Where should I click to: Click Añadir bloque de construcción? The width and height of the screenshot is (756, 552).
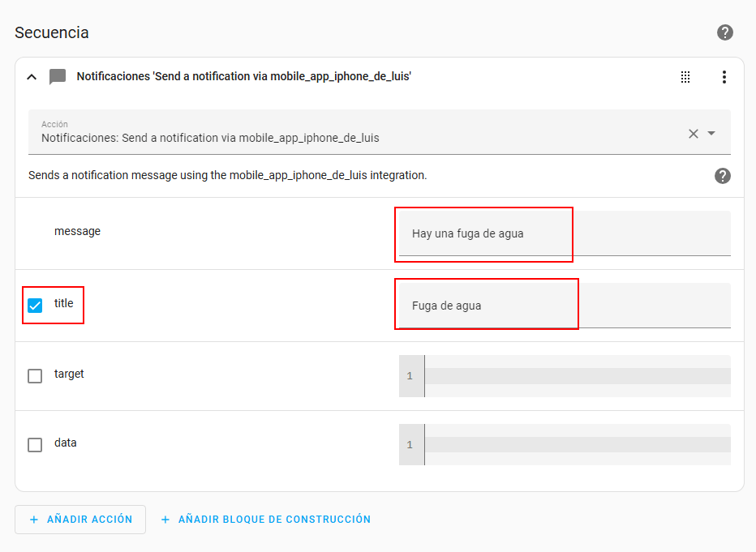[265, 520]
